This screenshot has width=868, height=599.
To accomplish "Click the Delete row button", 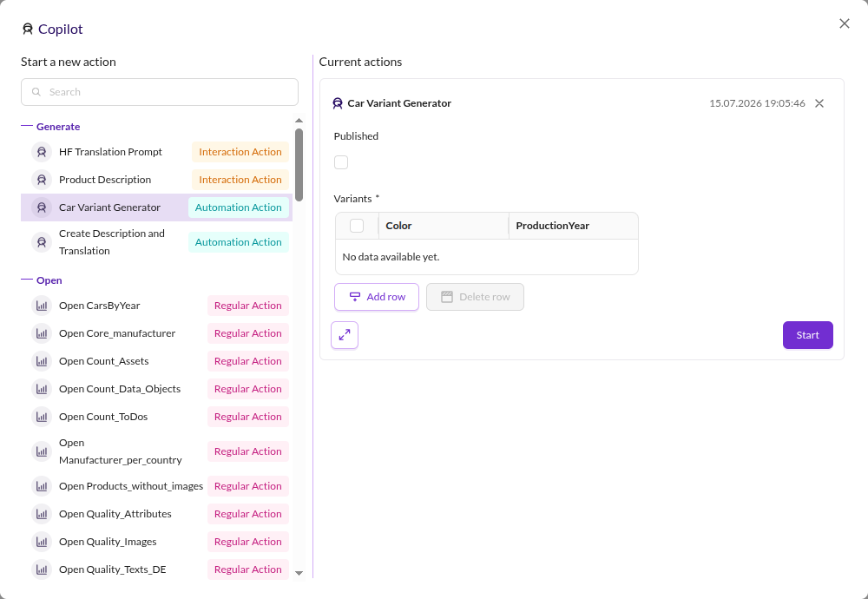I will click(475, 297).
